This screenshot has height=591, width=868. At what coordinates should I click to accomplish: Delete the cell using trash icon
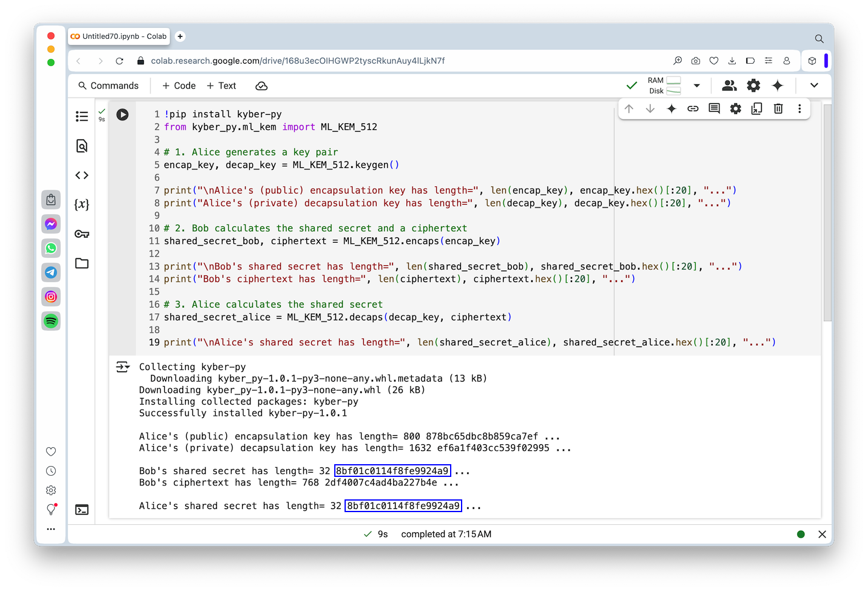[778, 109]
